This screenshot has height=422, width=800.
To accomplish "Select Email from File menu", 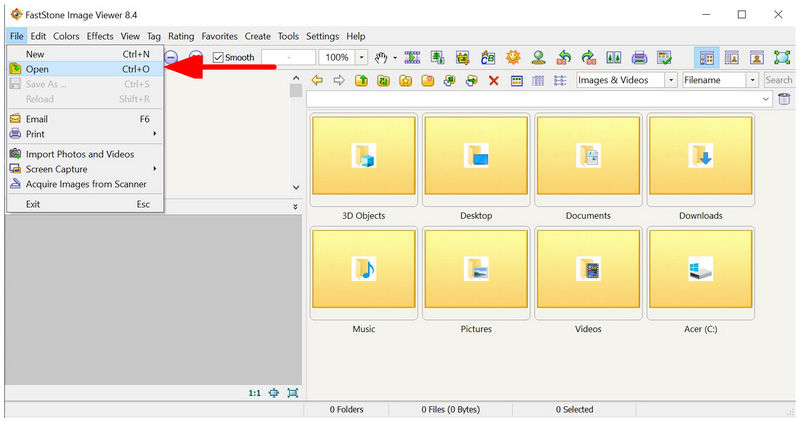I will coord(85,119).
